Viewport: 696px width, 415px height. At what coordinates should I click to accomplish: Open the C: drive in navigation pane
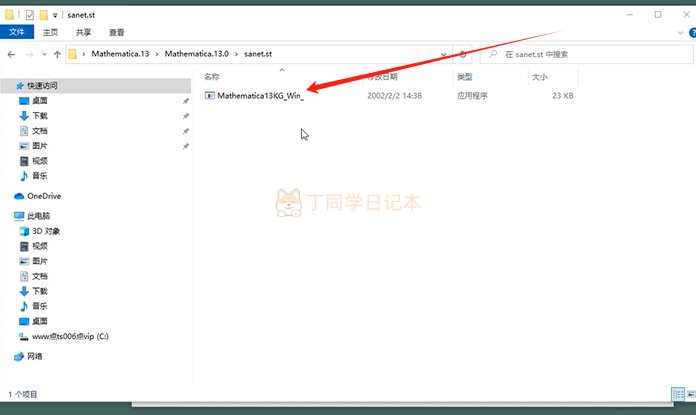70,336
